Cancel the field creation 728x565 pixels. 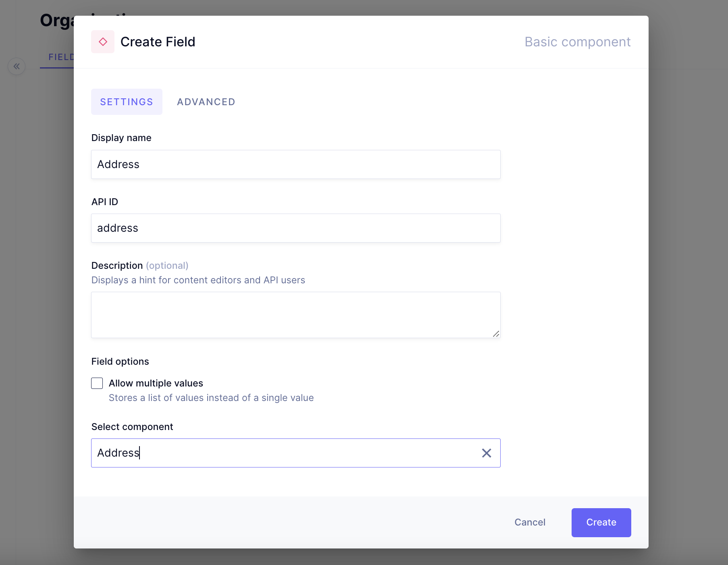(530, 522)
